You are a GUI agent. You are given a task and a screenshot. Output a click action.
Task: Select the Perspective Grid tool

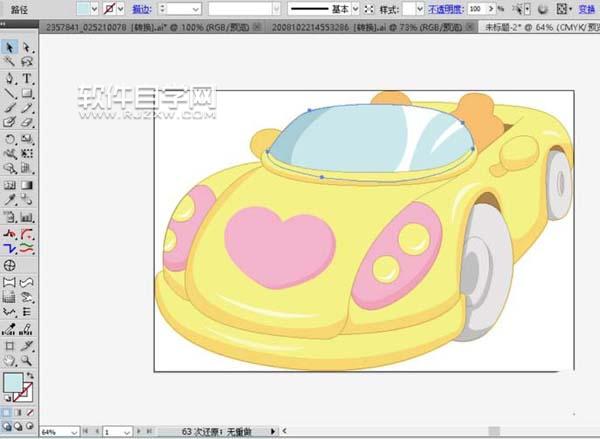point(27,168)
